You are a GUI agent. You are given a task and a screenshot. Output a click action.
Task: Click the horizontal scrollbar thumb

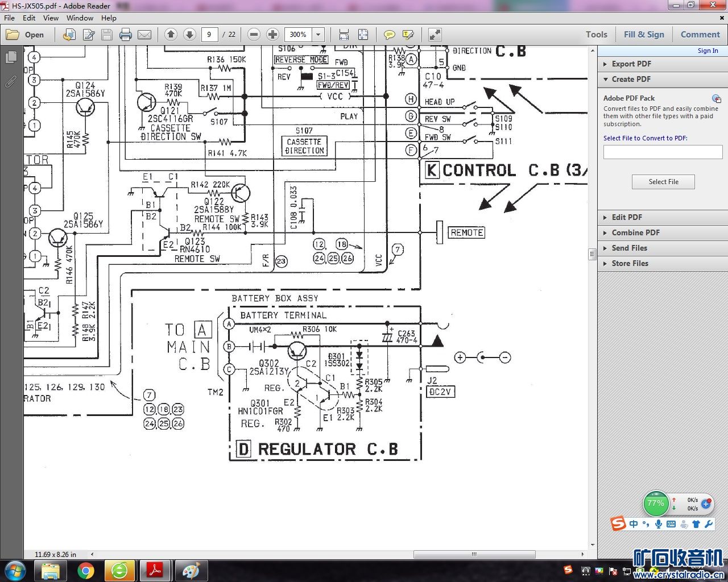(474, 554)
